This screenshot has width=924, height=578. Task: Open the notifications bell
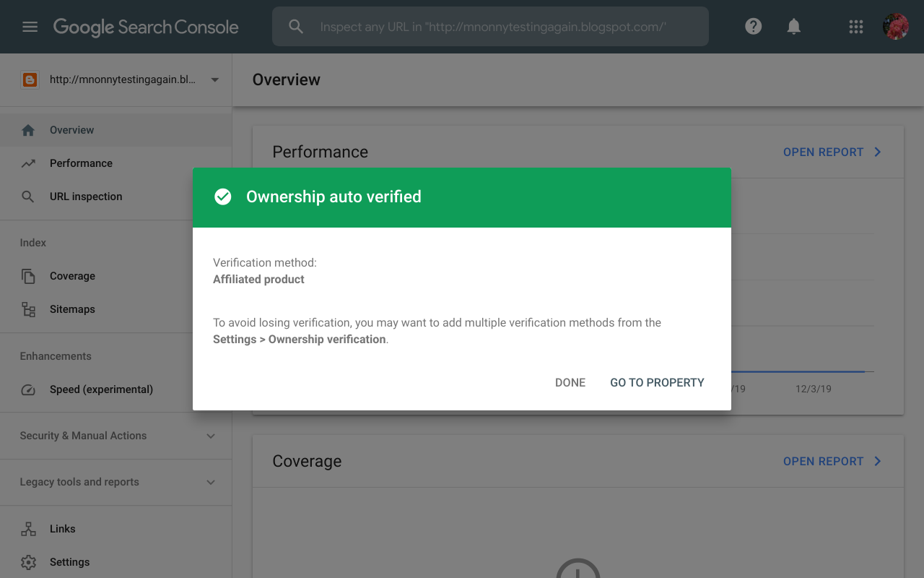click(793, 27)
